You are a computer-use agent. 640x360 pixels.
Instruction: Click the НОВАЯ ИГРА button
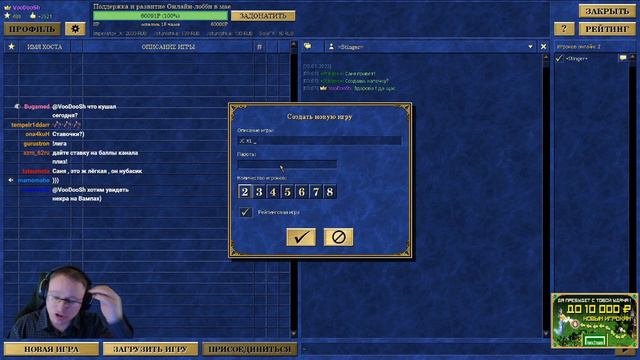tap(51, 349)
